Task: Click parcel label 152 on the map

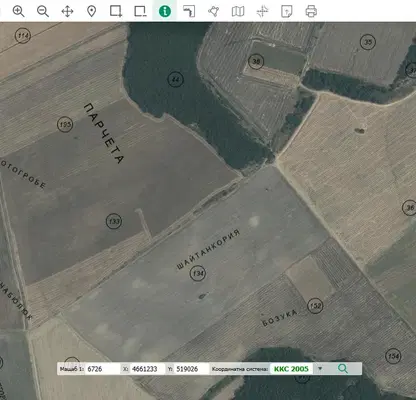Action: click(x=315, y=306)
